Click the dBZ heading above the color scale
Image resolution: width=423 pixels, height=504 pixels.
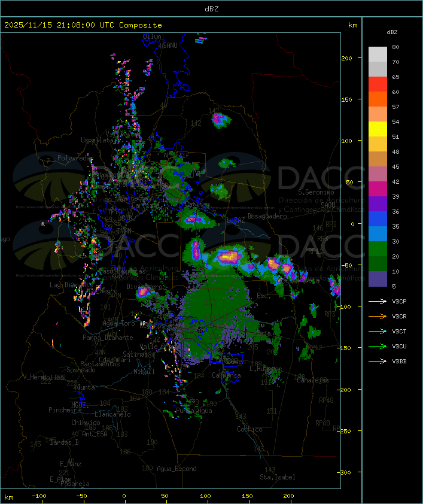pos(392,32)
